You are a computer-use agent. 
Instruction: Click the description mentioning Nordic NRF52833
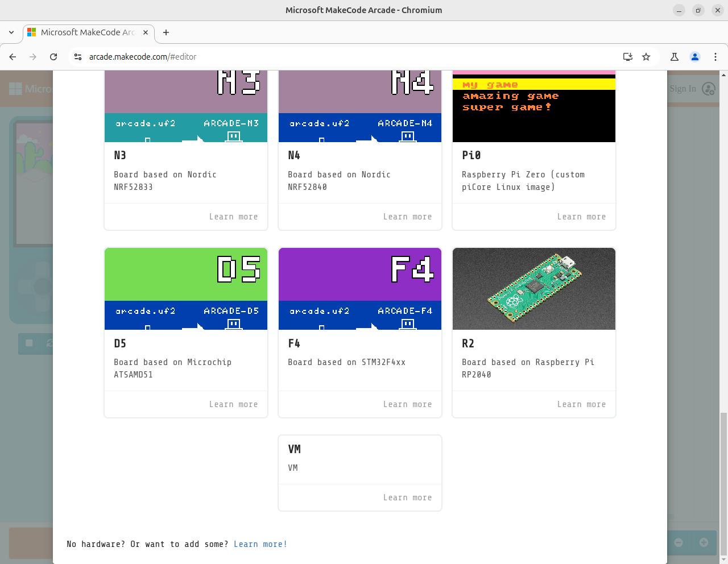click(165, 181)
